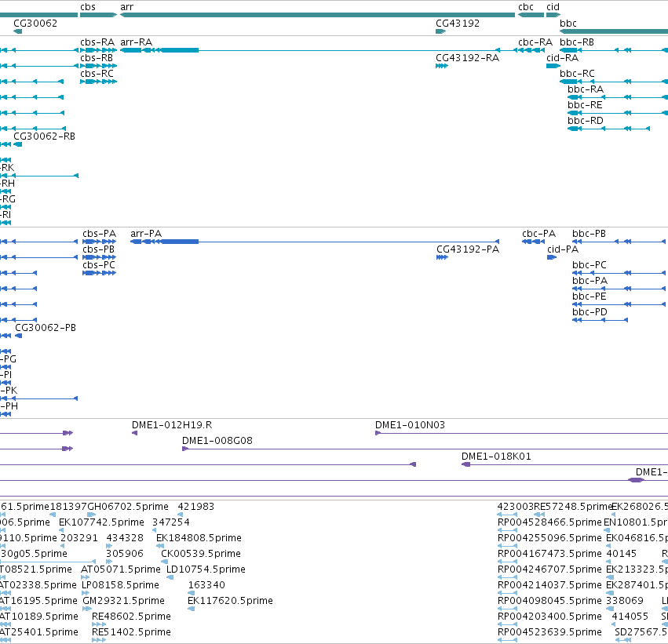
Task: Click the CG30062 gene label
Action: (35, 24)
